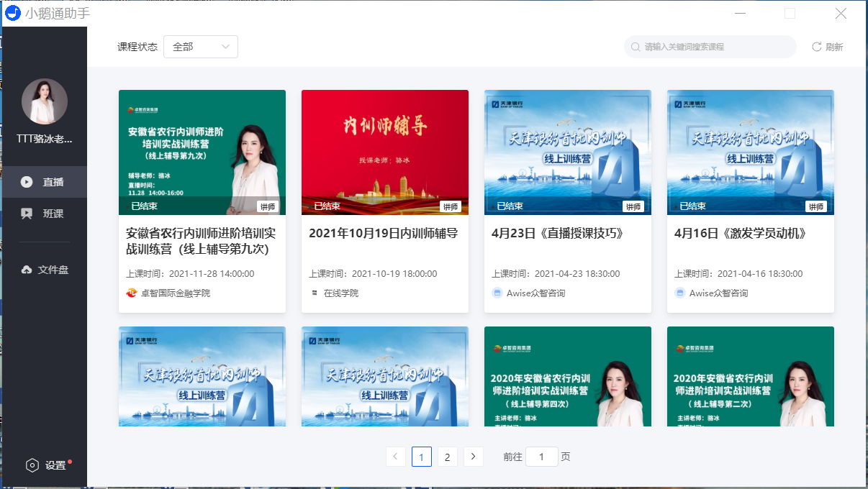
Task: Click the user avatar photo in sidebar
Action: pos(45,101)
